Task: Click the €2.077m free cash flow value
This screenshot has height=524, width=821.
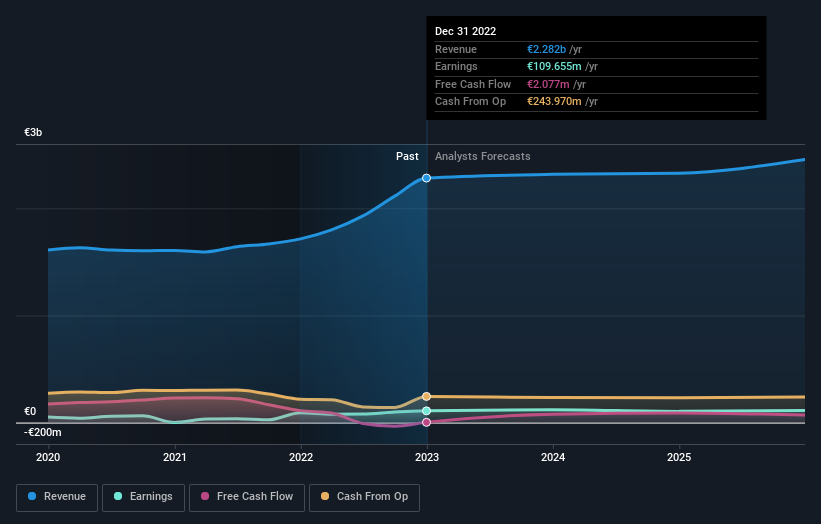Action: click(548, 84)
